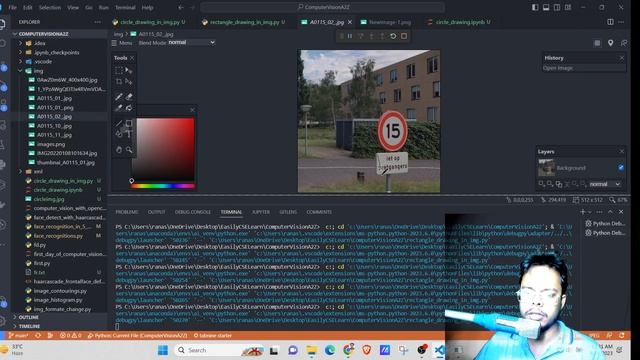This screenshot has width=640, height=360.
Task: Select the zoom magnifier tool
Action: (129, 150)
